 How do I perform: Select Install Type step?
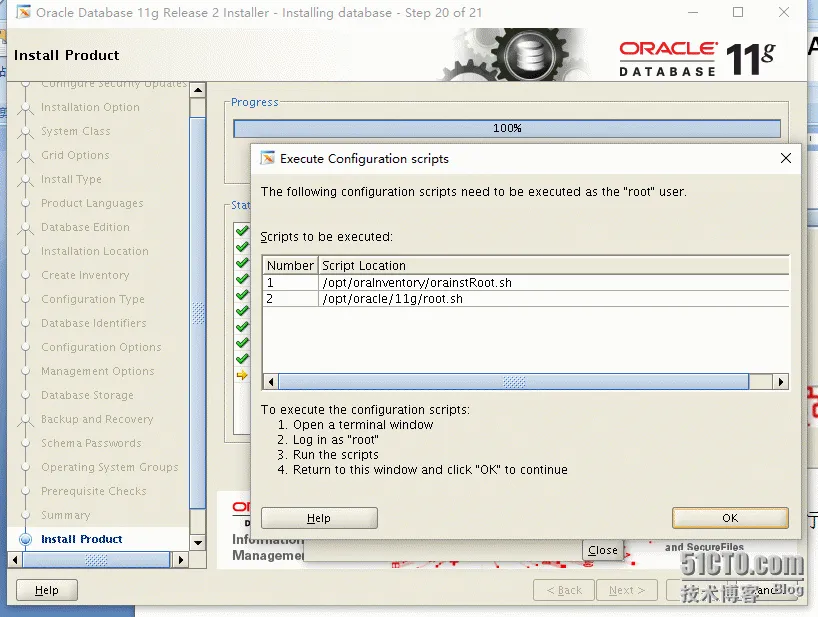71,179
